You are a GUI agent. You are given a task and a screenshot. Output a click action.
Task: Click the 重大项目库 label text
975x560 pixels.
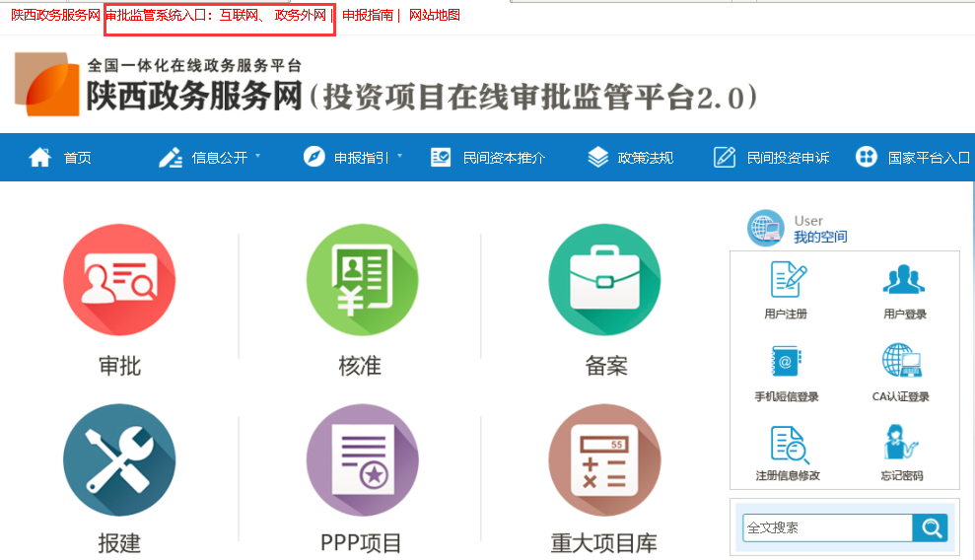pyautogui.click(x=603, y=543)
